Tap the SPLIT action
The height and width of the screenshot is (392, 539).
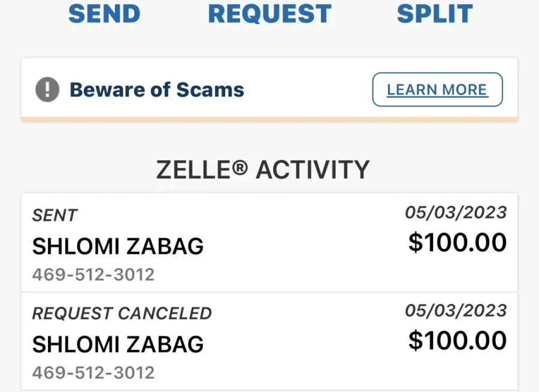pyautogui.click(x=435, y=14)
